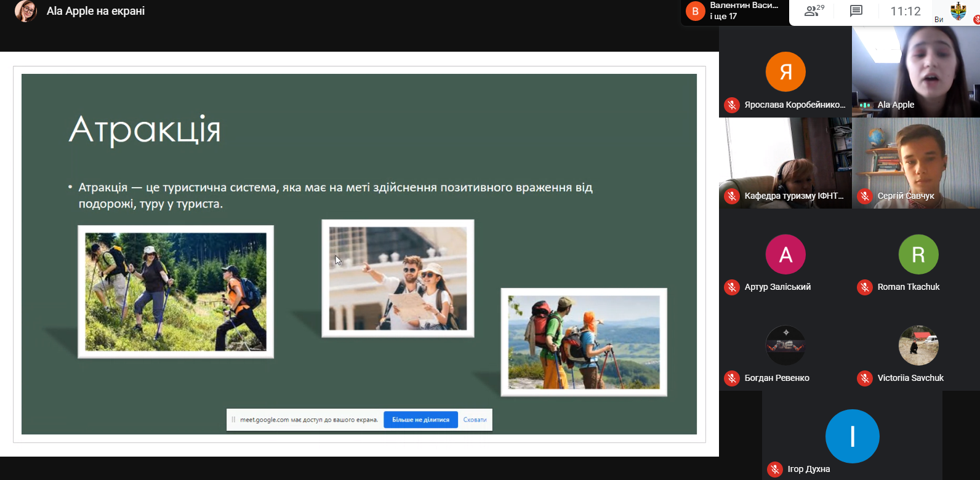This screenshot has width=980, height=480.
Task: Click presenter avatar next to Ala Apple на екрані
Action: [x=25, y=11]
